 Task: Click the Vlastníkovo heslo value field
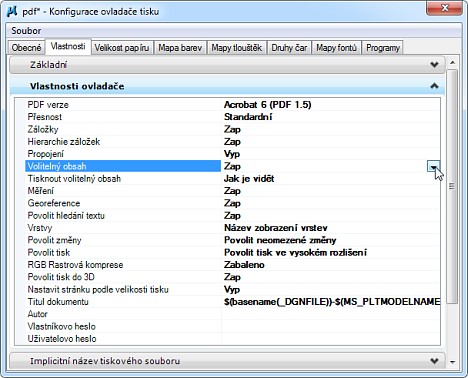[x=331, y=327]
